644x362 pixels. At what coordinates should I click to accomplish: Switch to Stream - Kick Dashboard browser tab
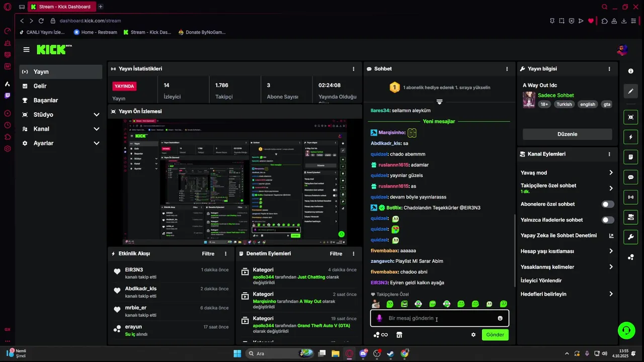pyautogui.click(x=62, y=7)
